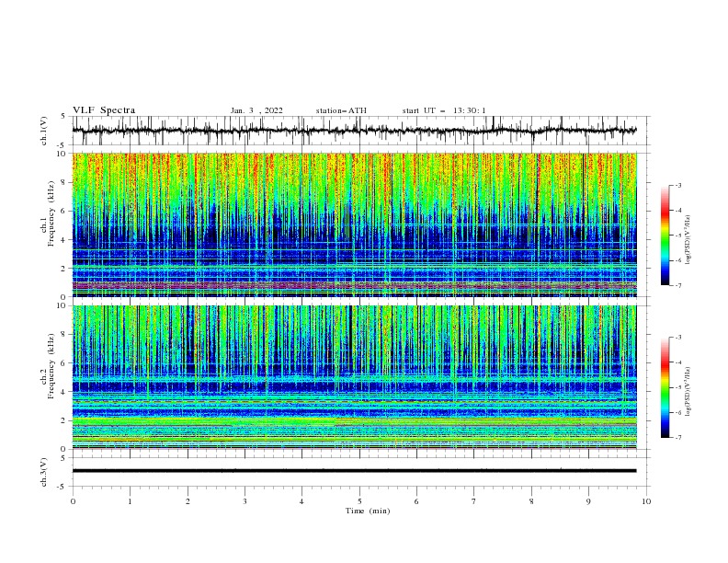This screenshot has height=563, width=728.
Task: Click the "station=ATH" label
Action: (341, 110)
